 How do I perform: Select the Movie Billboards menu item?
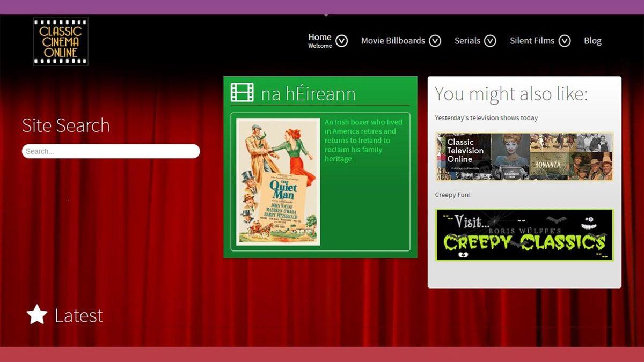[x=393, y=40]
